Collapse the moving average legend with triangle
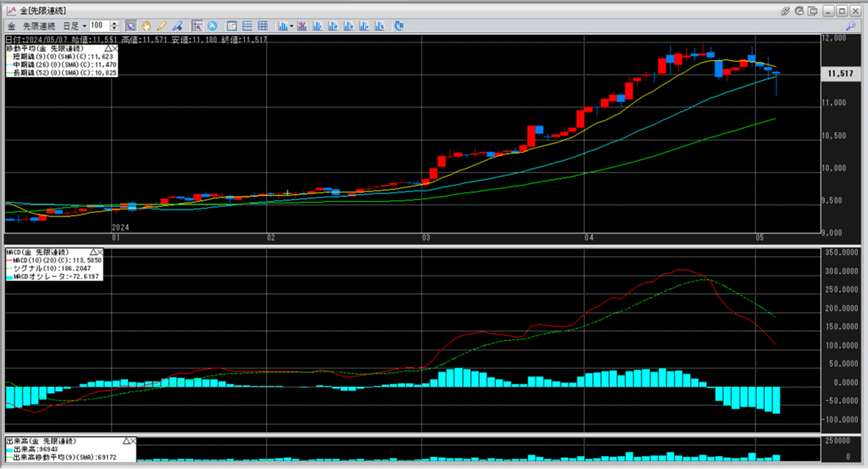Viewport: 868px width, 469px height. pos(106,47)
